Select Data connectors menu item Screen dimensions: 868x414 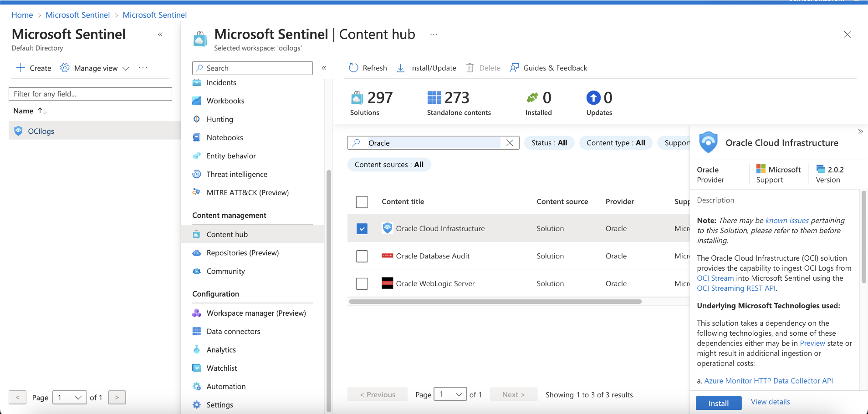(233, 331)
